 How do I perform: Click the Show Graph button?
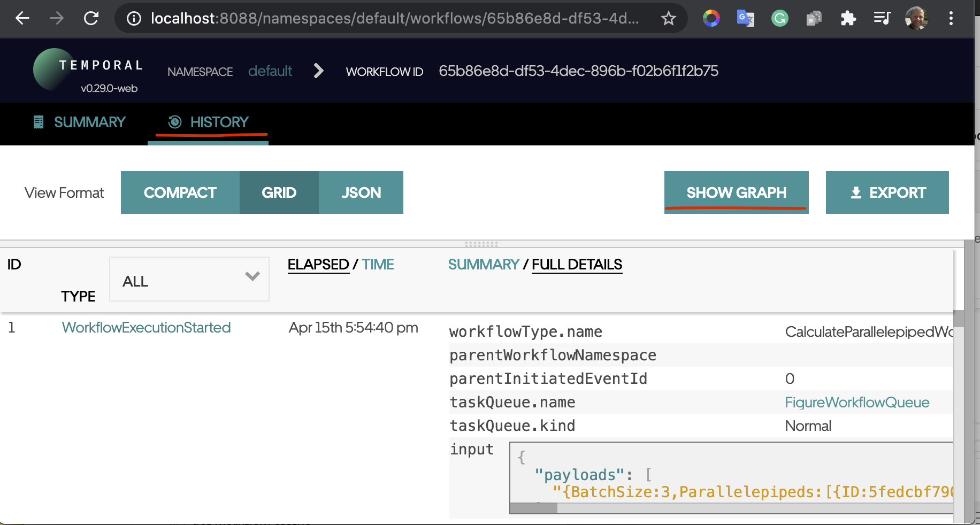click(x=736, y=192)
